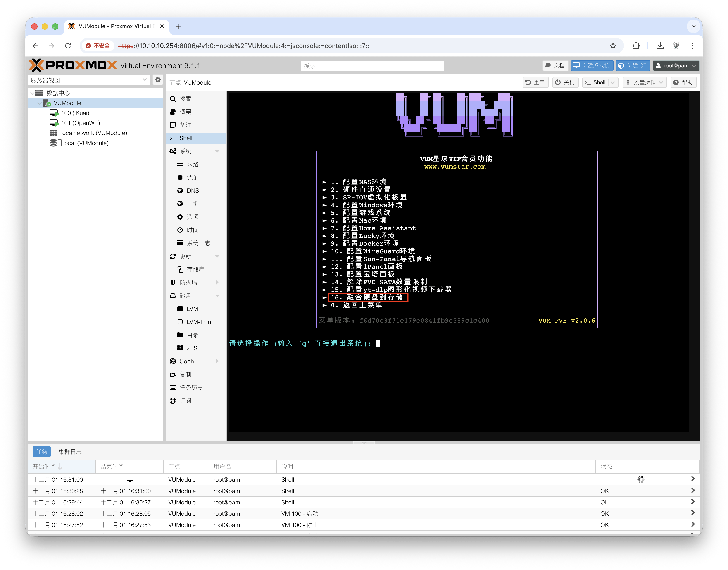
Task: Open the 服务器视图 view dropdown
Action: click(145, 80)
